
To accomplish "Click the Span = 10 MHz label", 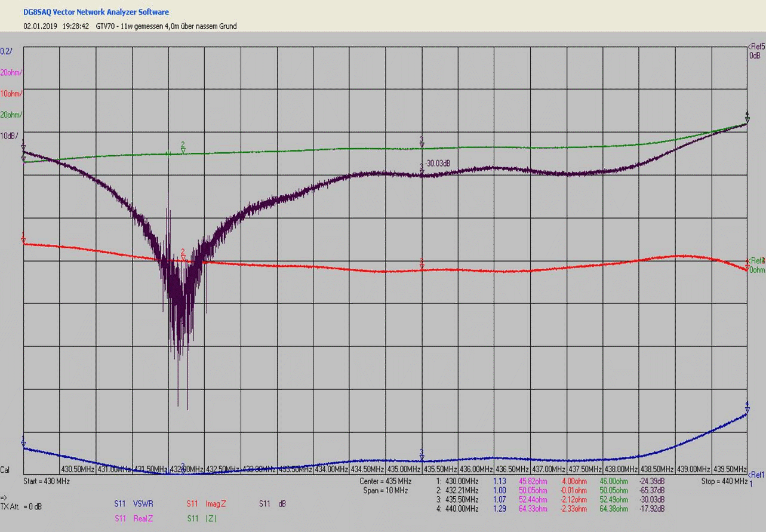I will coord(385,490).
